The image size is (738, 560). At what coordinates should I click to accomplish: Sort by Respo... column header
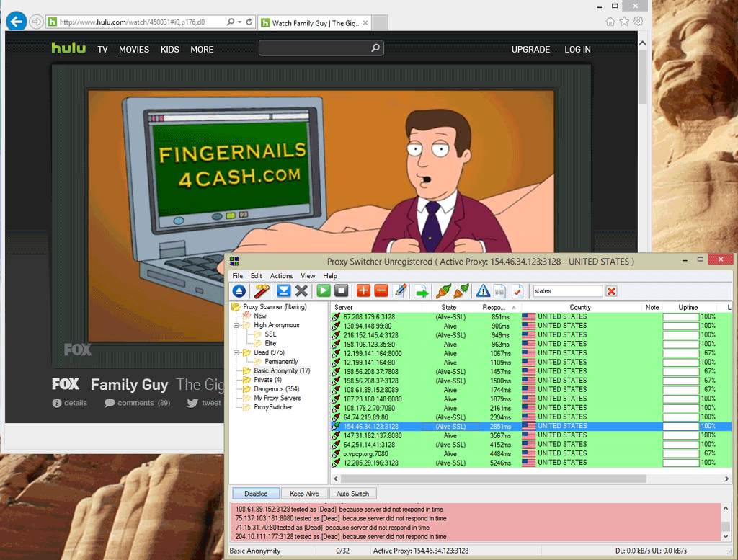click(x=499, y=307)
